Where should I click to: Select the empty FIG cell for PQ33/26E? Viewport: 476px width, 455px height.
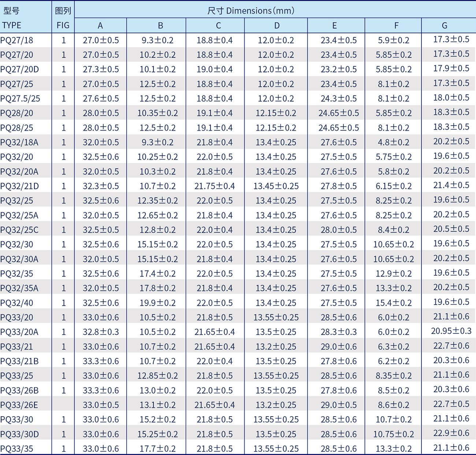(63, 405)
